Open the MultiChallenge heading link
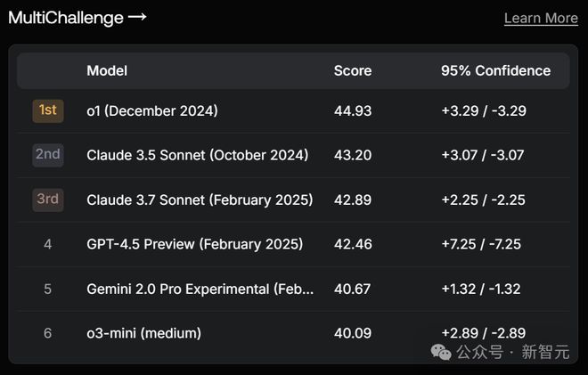 pyautogui.click(x=65, y=18)
